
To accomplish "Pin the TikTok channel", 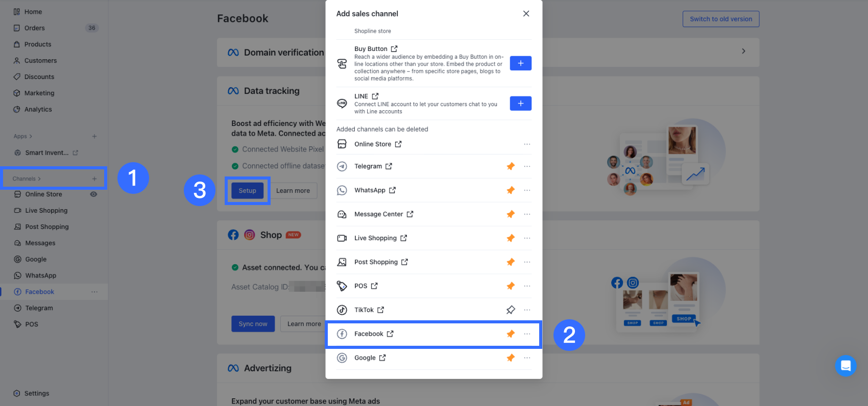I will (511, 310).
